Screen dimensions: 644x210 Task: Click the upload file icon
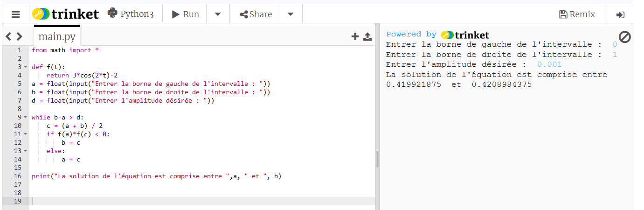pos(367,36)
